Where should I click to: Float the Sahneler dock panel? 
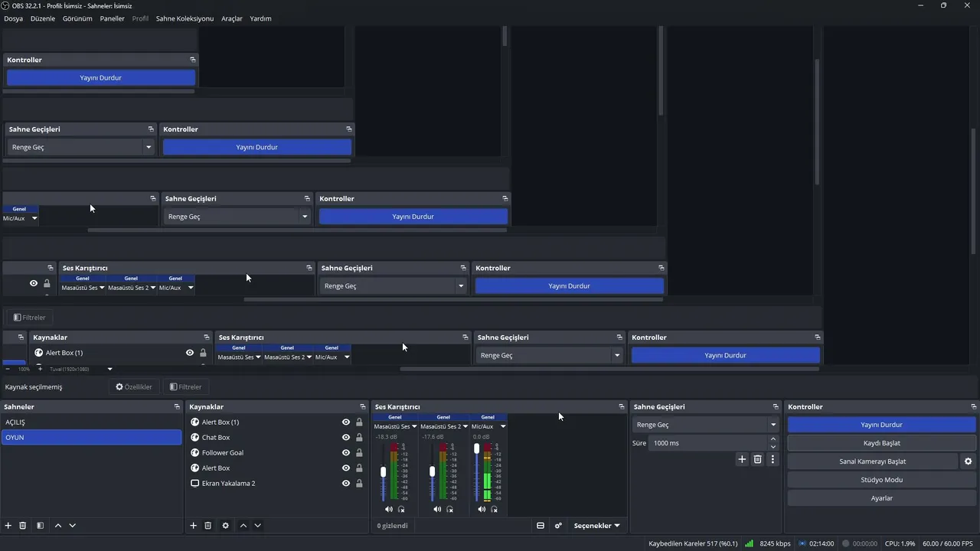[x=177, y=407]
